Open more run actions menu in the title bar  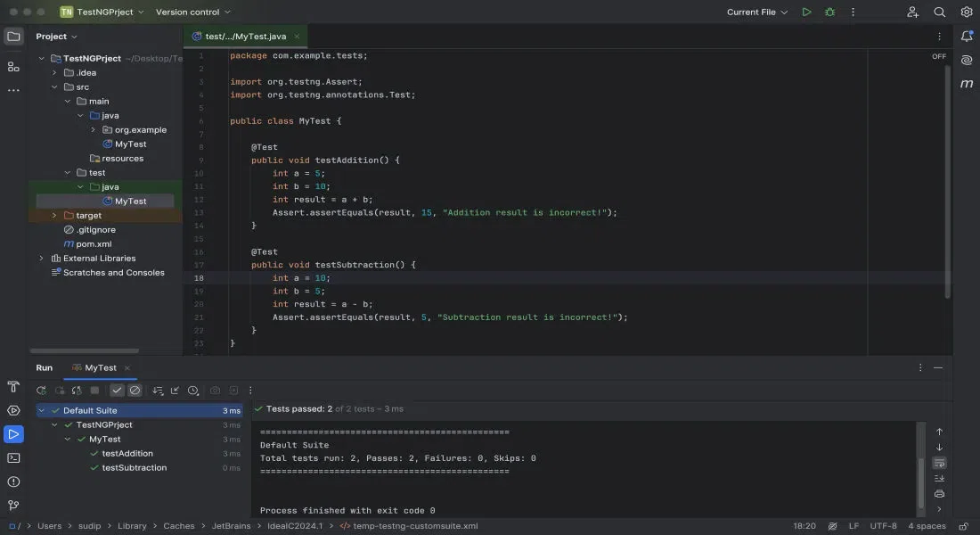click(853, 12)
